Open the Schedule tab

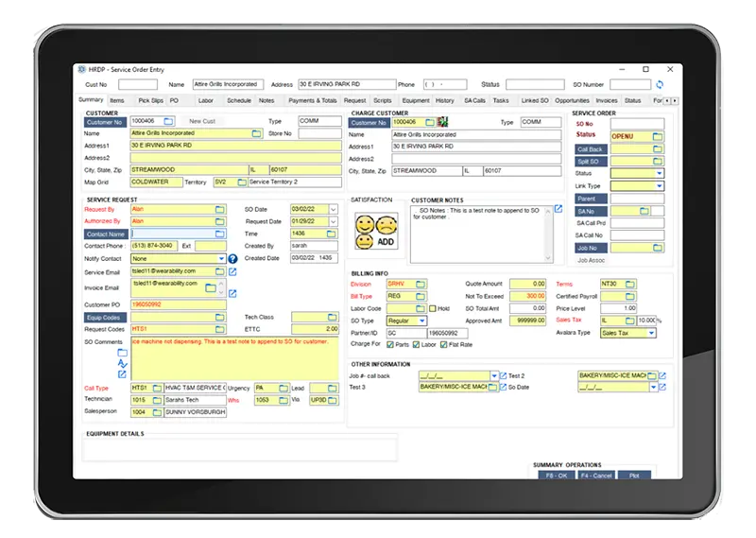(x=239, y=100)
